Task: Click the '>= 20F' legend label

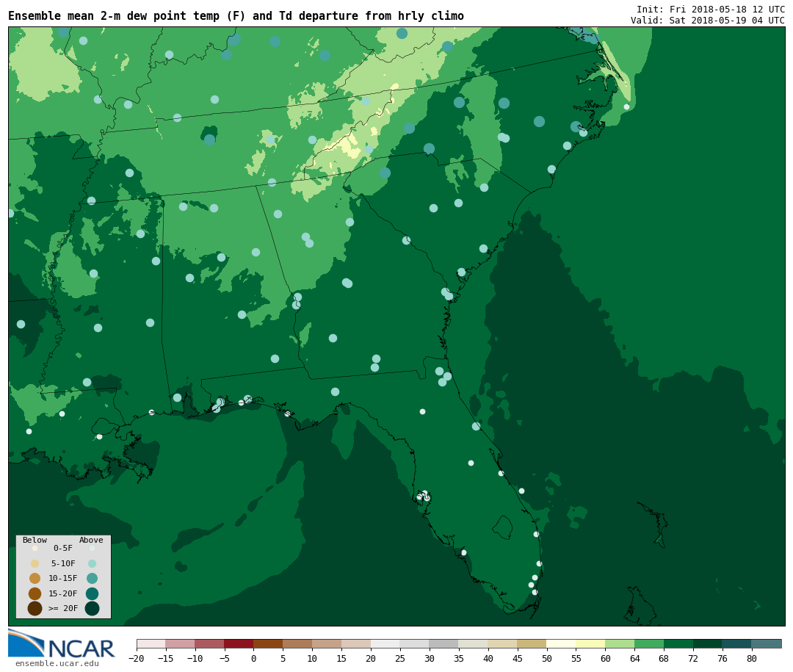Action: tap(63, 608)
